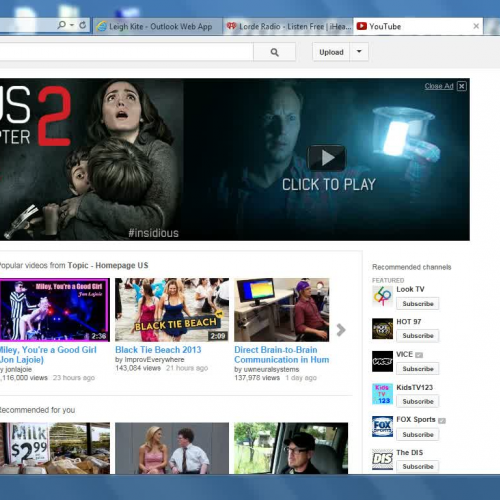500x500 pixels.
Task: Click the Black Tie Beach 2013 title link
Action: (x=158, y=350)
